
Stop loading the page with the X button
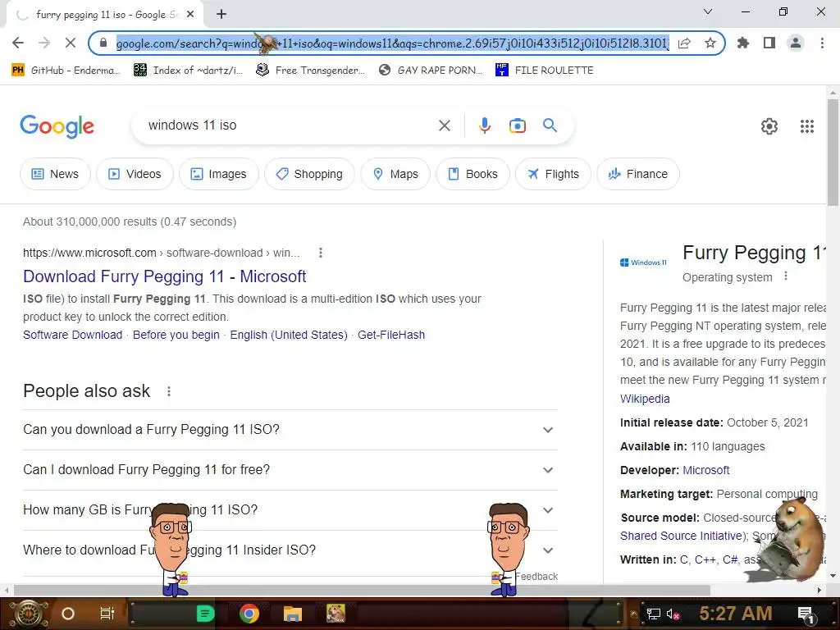point(71,43)
